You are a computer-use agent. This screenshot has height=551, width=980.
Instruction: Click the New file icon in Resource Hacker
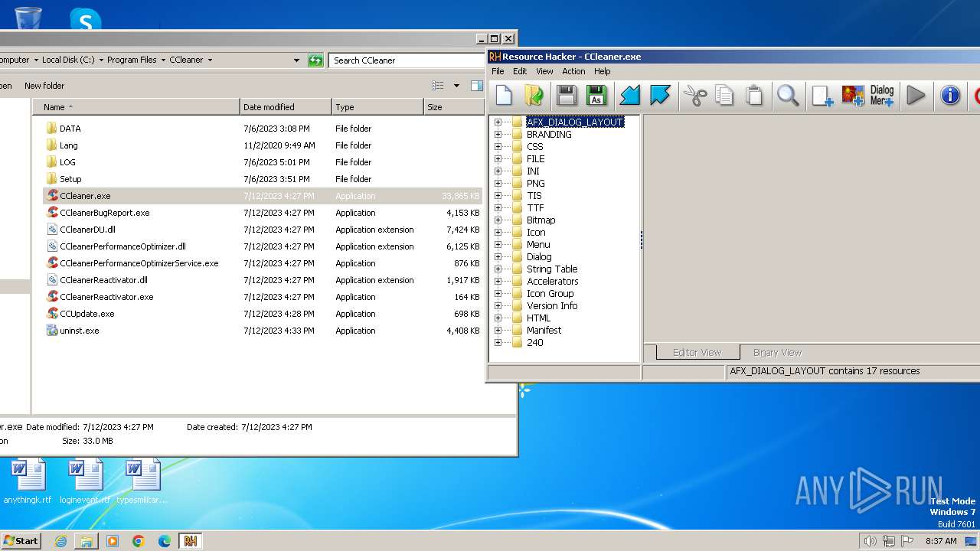(504, 96)
